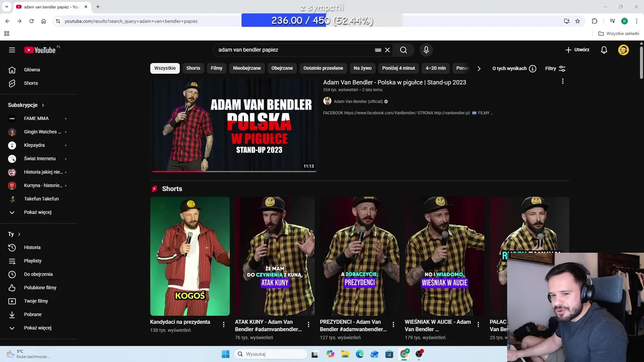The height and width of the screenshot is (362, 644).
Task: Open Polska w pigułce video thumbnail
Action: [x=234, y=125]
